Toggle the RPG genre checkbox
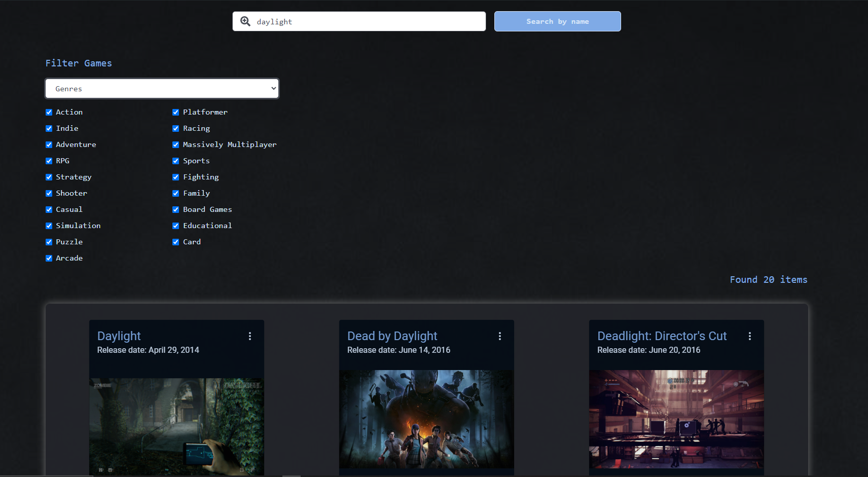The height and width of the screenshot is (477, 868). coord(49,161)
